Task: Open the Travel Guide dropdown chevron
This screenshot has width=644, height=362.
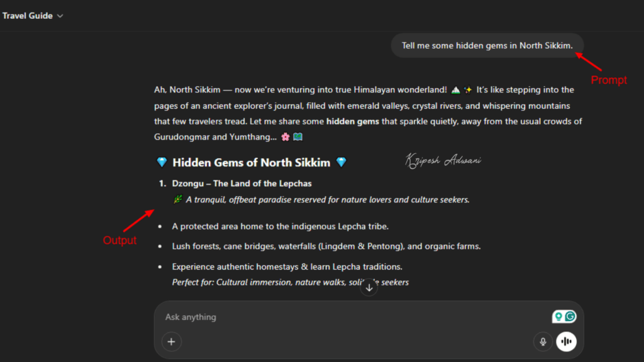Action: tap(60, 16)
